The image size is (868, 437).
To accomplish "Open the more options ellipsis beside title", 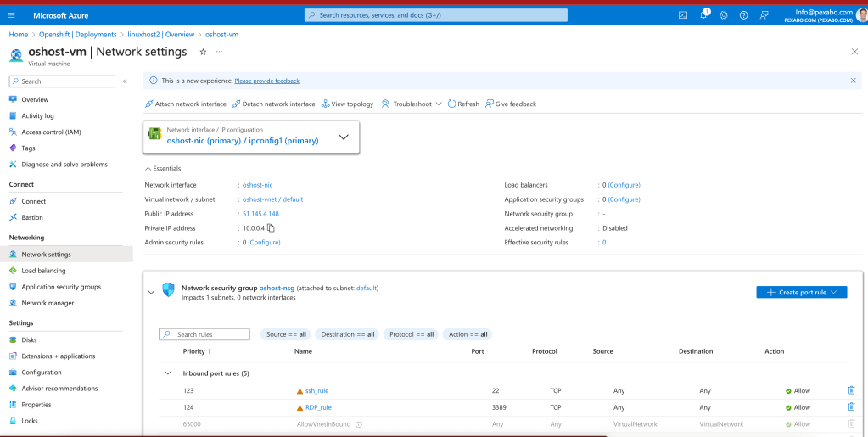I will tap(219, 52).
